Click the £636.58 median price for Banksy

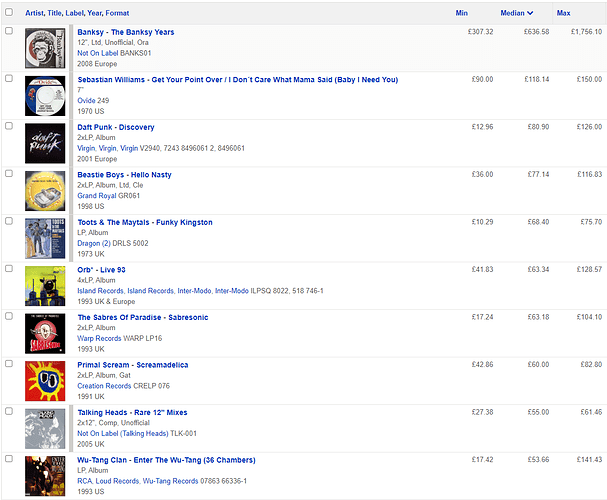[536, 32]
